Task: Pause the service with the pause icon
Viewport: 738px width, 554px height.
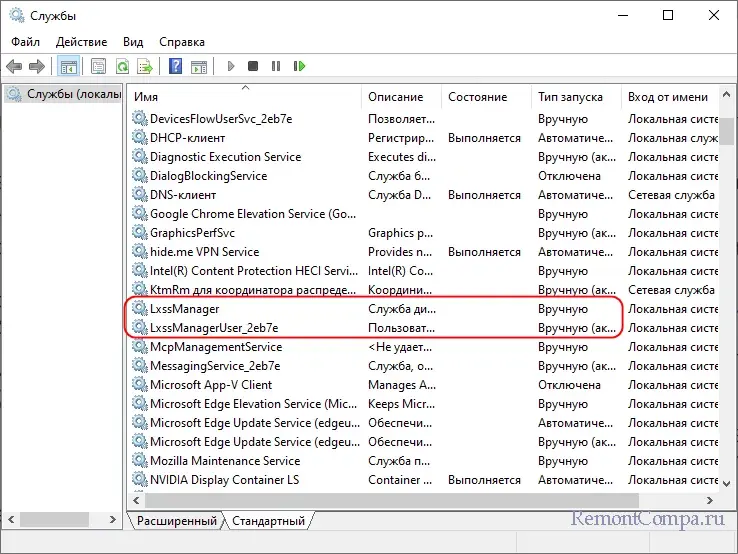Action: point(276,67)
